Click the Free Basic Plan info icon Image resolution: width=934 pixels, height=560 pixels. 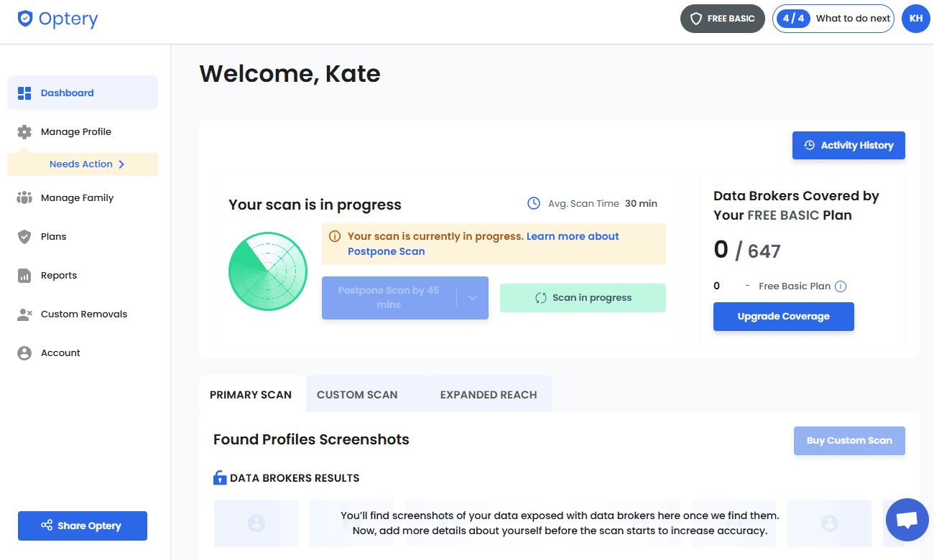click(x=841, y=286)
